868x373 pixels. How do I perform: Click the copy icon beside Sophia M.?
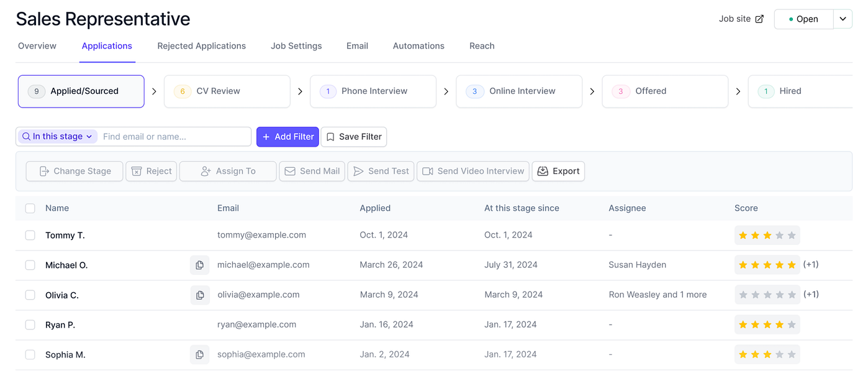(199, 355)
